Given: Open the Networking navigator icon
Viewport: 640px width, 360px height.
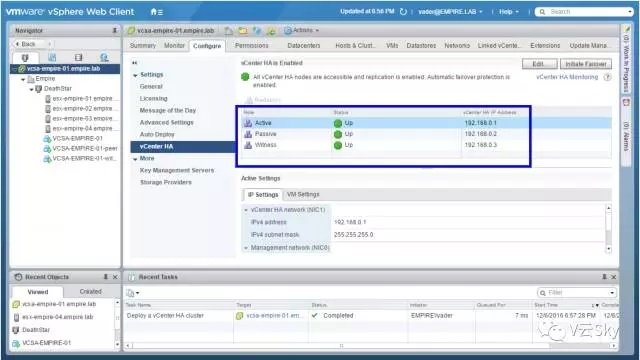Looking at the screenshot, I should click(104, 58).
